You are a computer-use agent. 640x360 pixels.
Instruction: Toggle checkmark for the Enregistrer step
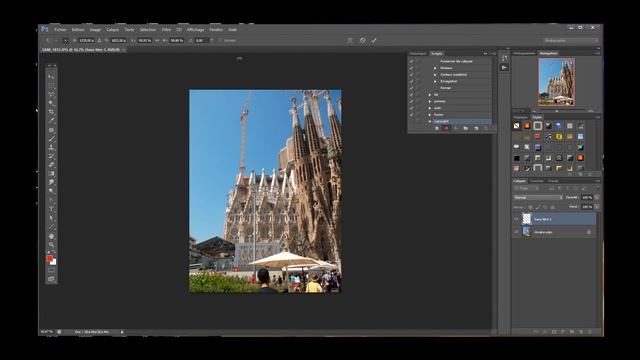click(411, 81)
